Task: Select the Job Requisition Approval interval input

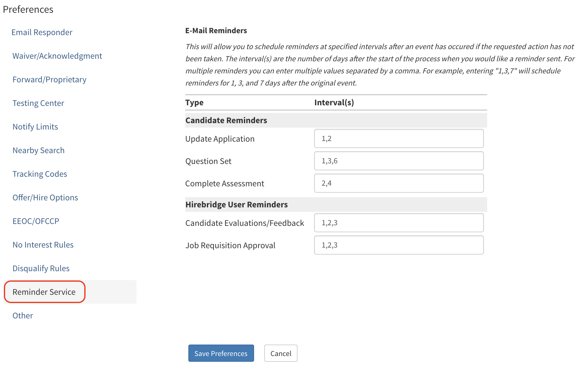Action: (399, 245)
